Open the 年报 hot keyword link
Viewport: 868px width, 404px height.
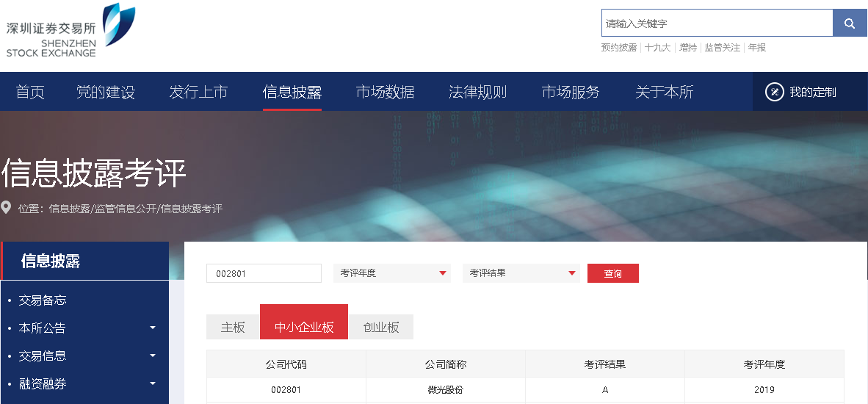(756, 48)
